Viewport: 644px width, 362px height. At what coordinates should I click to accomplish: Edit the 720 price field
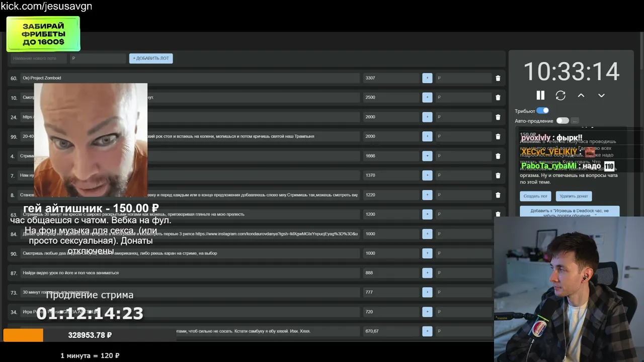pos(391,312)
